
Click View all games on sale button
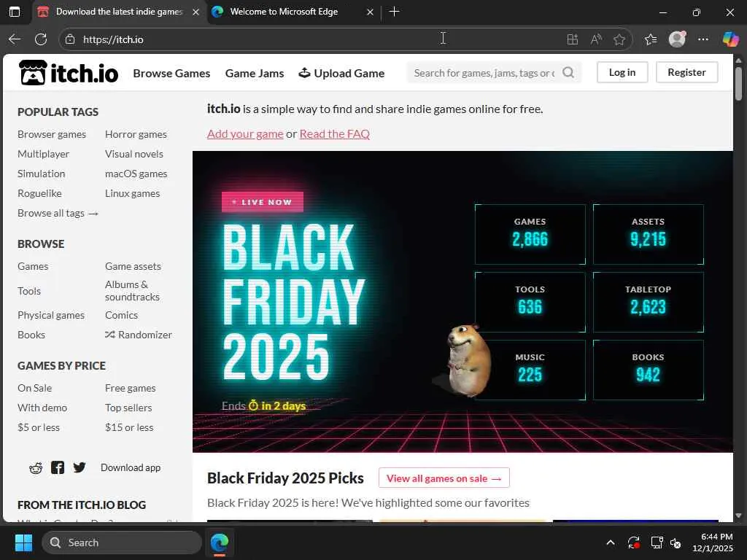coord(444,478)
